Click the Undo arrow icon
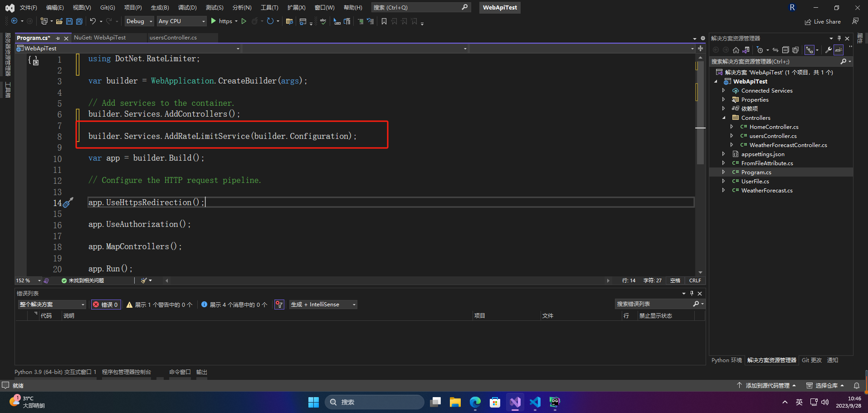Viewport: 868px width, 413px height. [93, 21]
